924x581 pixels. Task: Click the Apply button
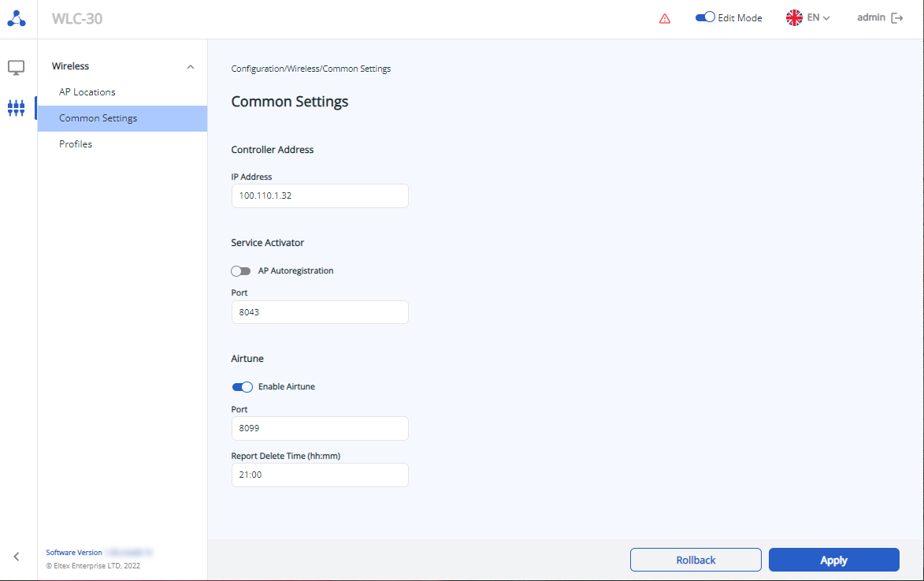(833, 560)
